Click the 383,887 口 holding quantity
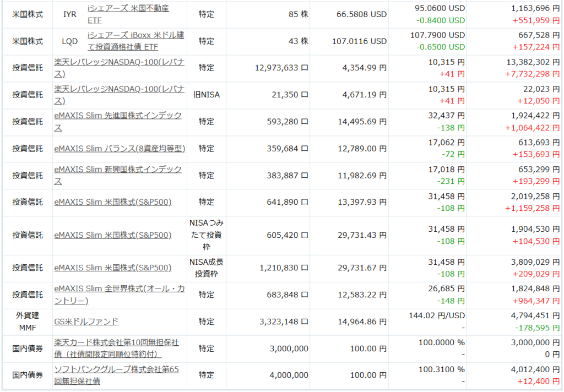The image size is (564, 392). [288, 176]
